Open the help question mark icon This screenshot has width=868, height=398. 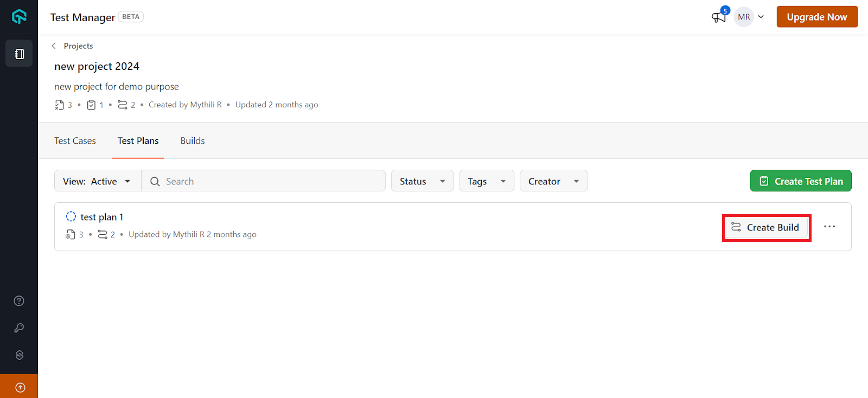pos(19,301)
